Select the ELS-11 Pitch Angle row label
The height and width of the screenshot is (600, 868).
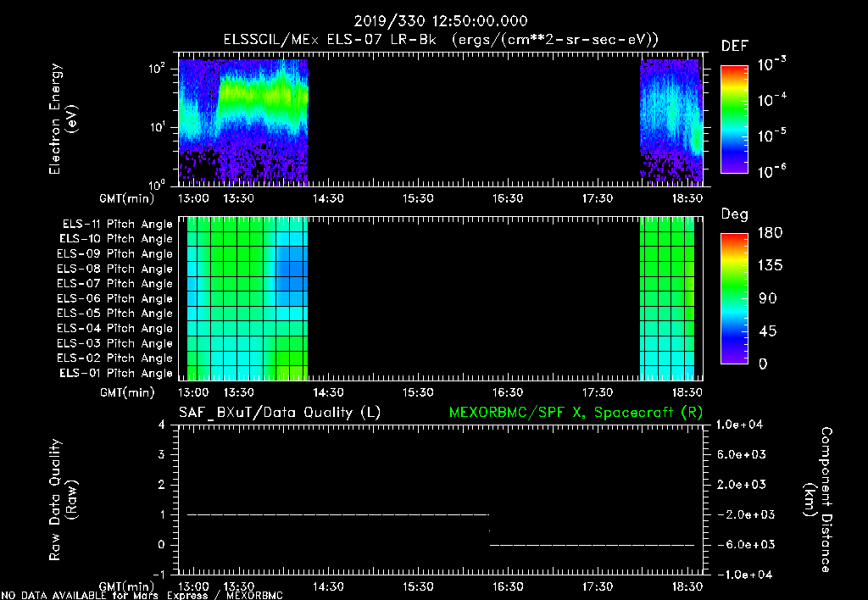117,225
